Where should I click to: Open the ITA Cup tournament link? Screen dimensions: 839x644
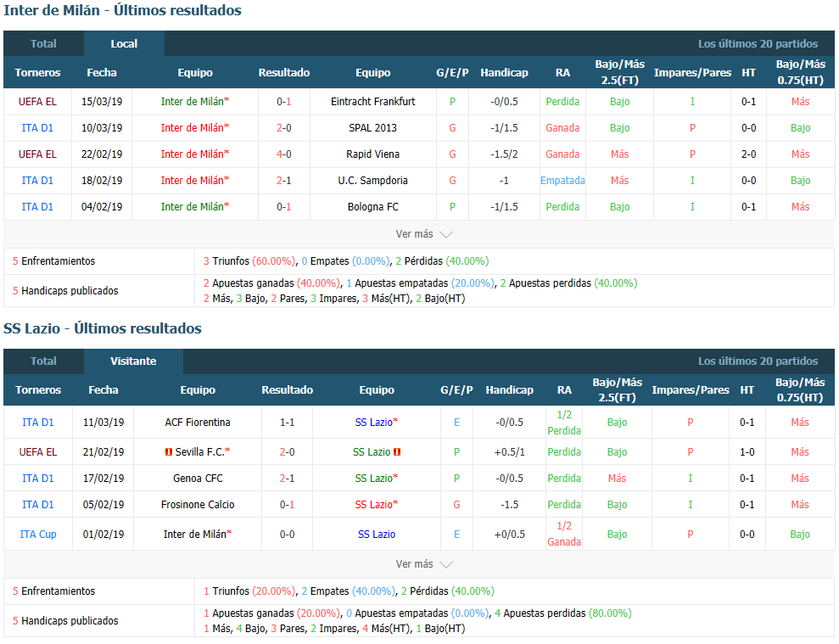(x=38, y=535)
